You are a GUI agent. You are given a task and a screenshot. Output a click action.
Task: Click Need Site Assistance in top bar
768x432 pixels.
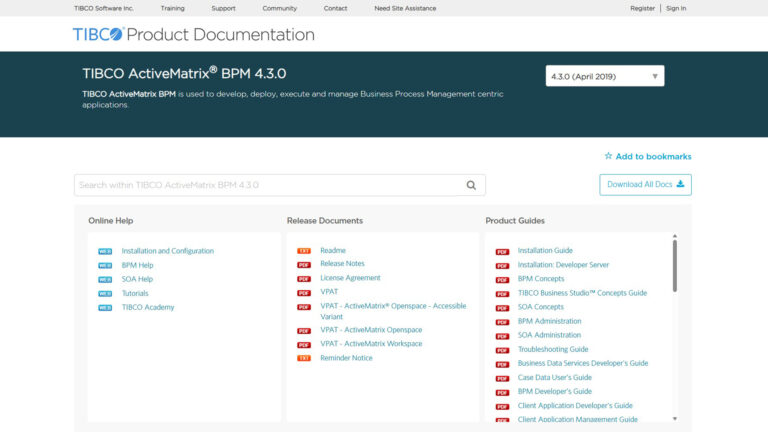405,8
